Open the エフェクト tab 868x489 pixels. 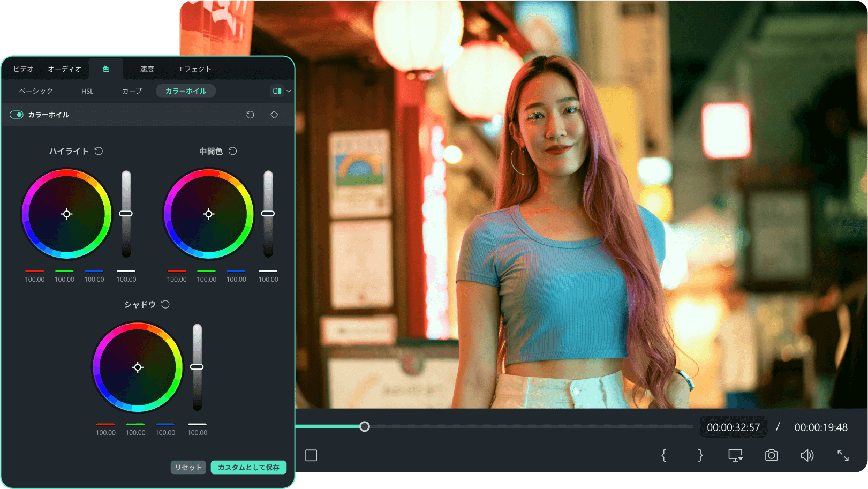pyautogui.click(x=194, y=69)
